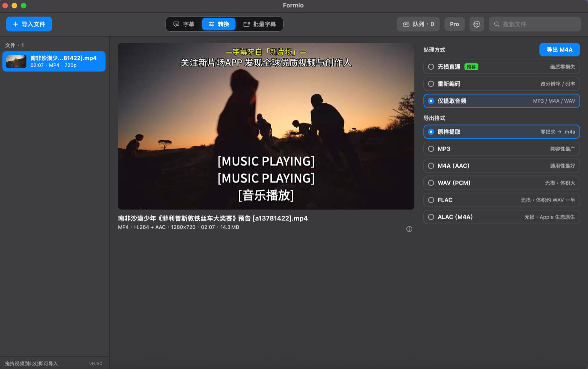Choose the WAV (PCM) export format

point(502,183)
